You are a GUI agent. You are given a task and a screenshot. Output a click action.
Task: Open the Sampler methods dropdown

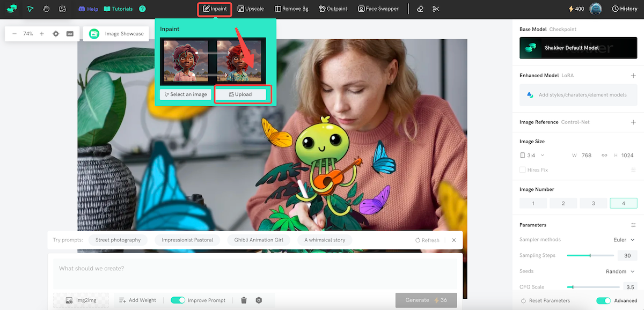(623, 240)
